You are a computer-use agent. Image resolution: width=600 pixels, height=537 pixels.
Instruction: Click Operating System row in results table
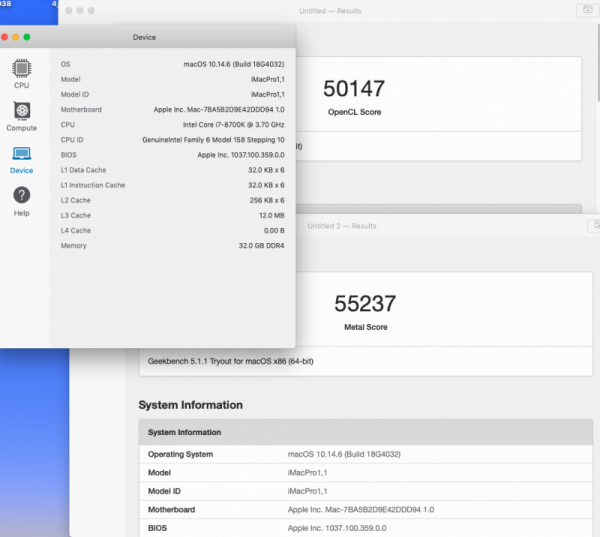(x=366, y=454)
